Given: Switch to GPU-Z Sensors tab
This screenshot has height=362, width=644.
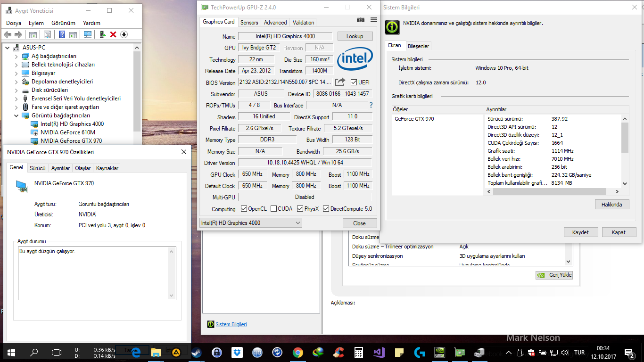Looking at the screenshot, I should 249,23.
